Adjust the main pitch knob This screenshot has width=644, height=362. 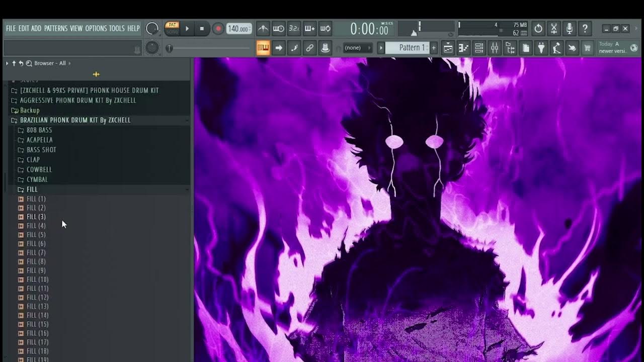[x=152, y=48]
